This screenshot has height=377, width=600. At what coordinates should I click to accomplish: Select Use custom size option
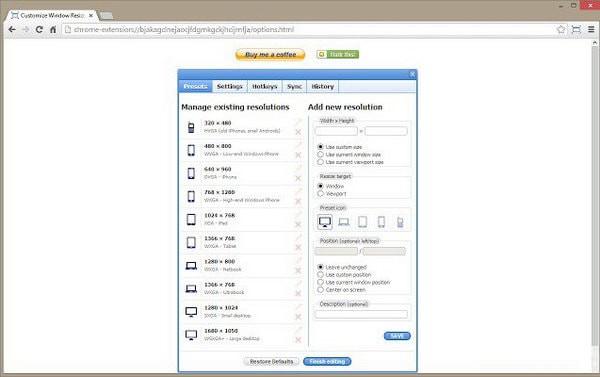(320, 147)
